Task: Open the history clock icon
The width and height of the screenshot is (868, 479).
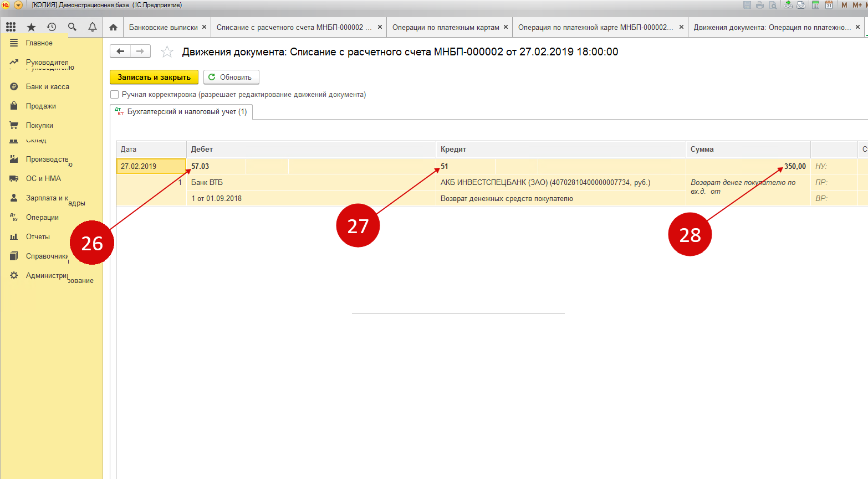Action: click(52, 27)
